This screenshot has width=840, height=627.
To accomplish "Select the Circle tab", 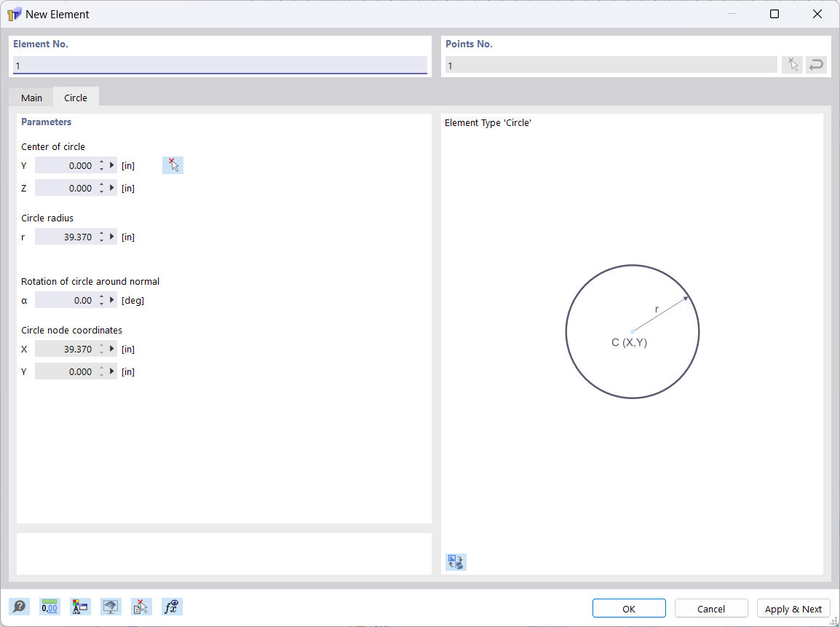I will coord(75,97).
